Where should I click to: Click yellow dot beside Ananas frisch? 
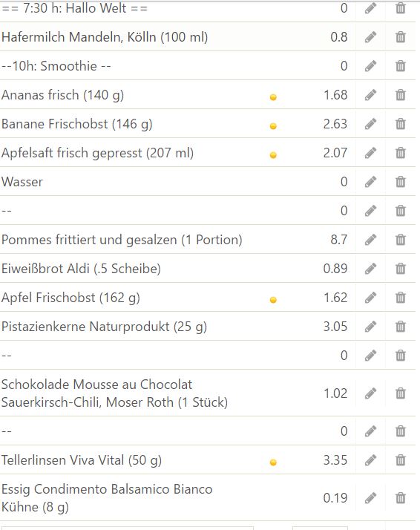[x=273, y=97]
